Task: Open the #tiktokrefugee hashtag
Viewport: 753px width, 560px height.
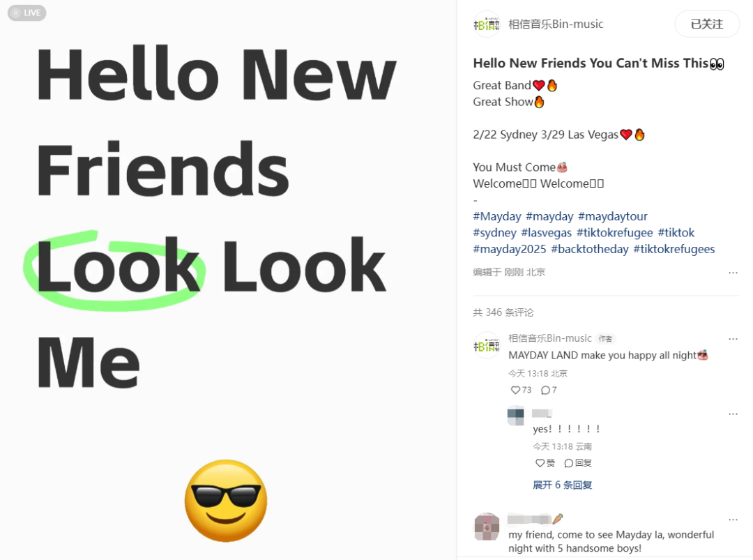Action: click(615, 232)
